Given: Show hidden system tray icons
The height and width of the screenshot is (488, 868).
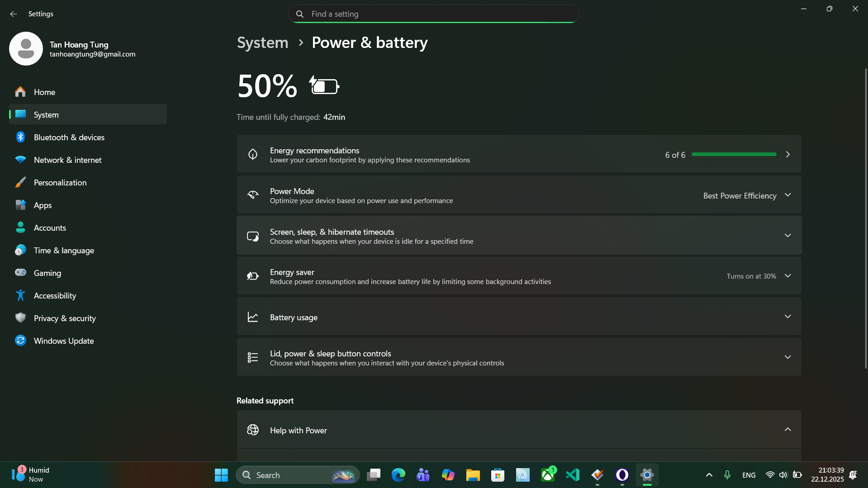Looking at the screenshot, I should pos(709,475).
